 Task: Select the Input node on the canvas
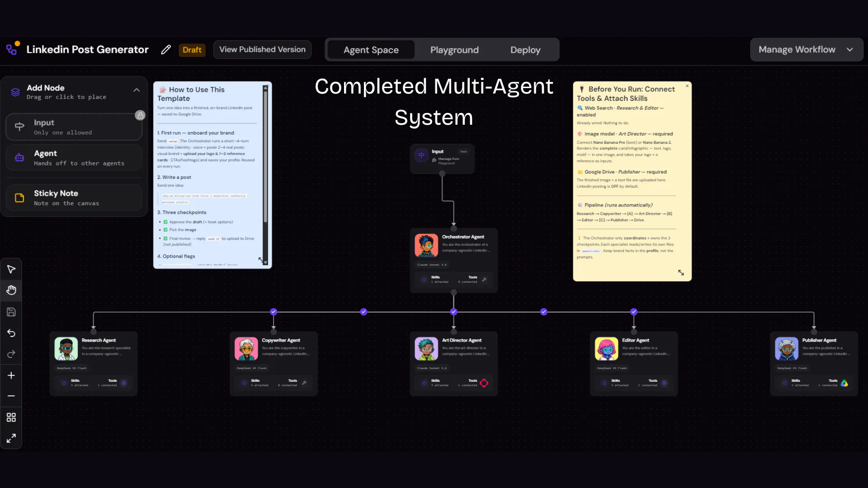click(442, 158)
